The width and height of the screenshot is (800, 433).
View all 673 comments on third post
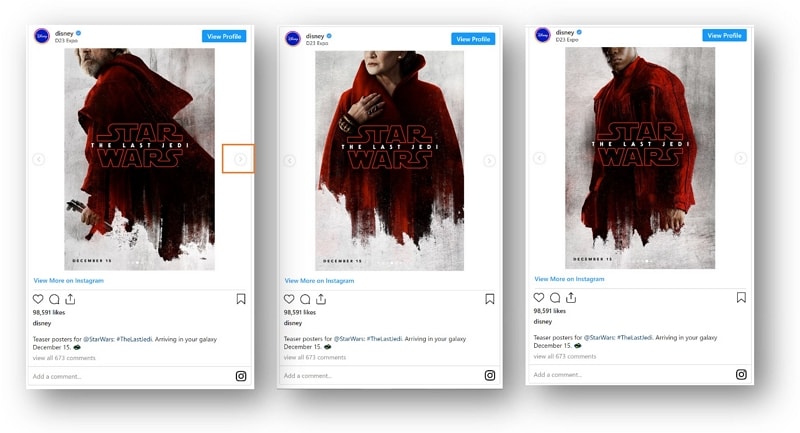point(565,356)
